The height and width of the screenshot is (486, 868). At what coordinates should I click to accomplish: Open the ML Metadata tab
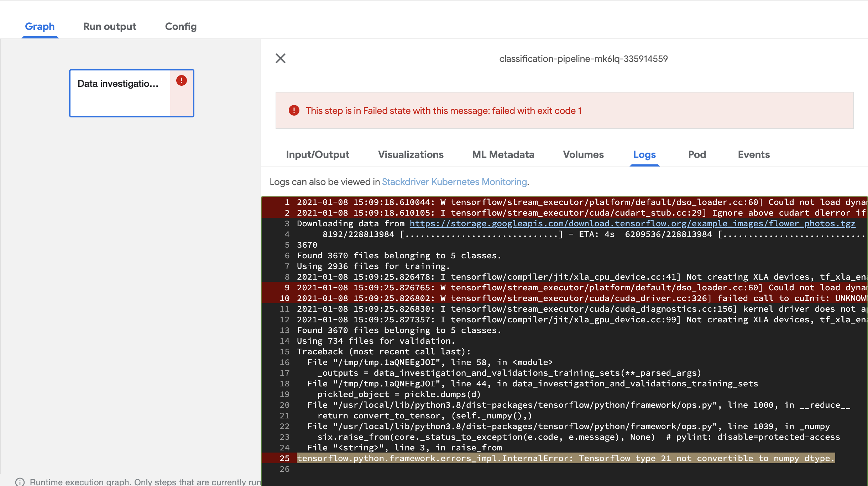point(503,155)
